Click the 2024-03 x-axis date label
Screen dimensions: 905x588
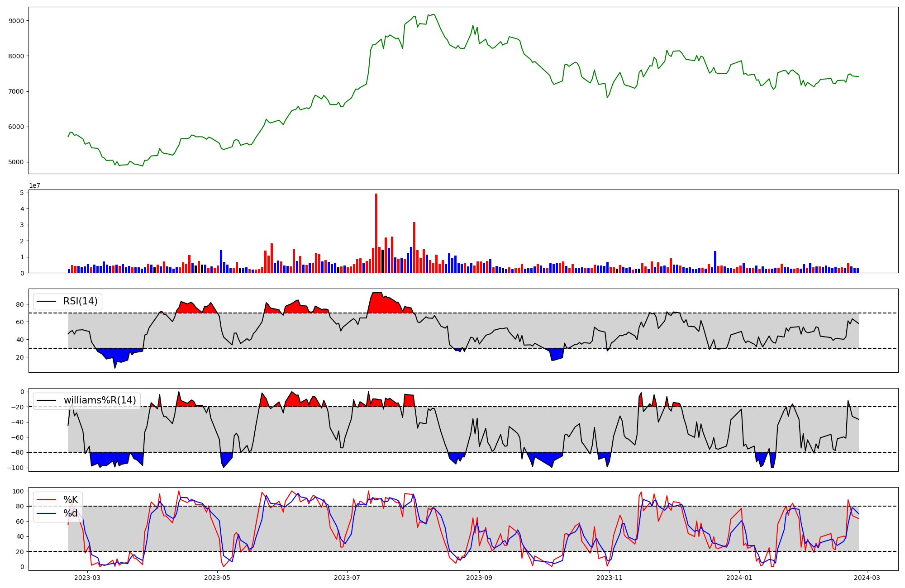tap(867, 578)
